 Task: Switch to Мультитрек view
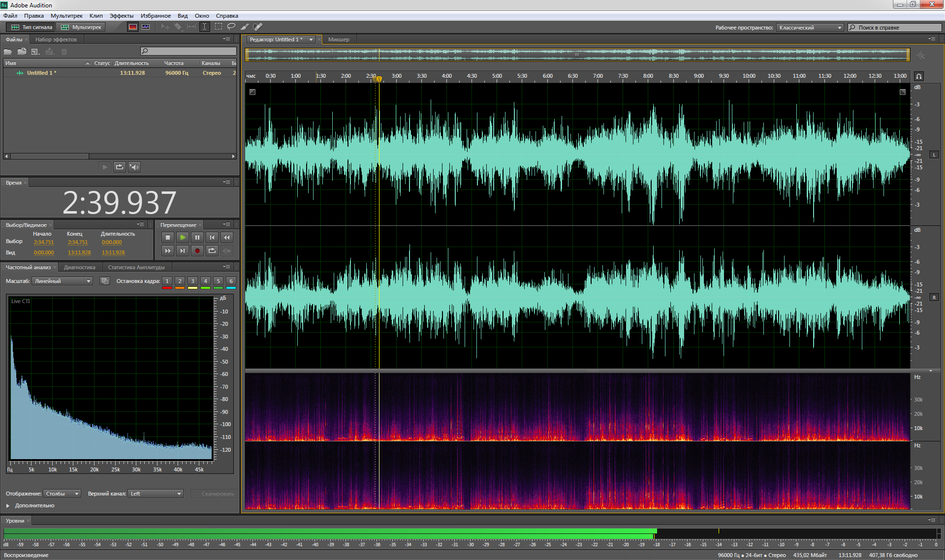tap(81, 27)
